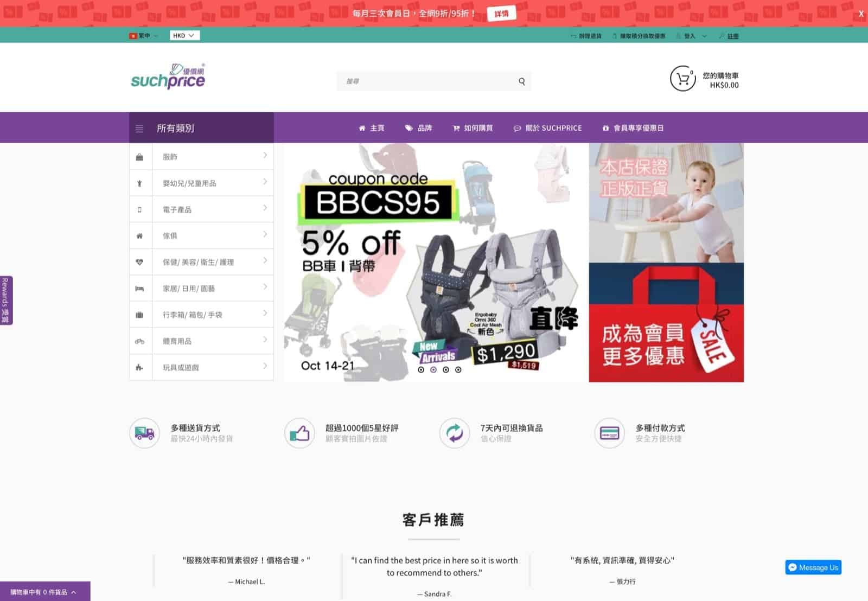This screenshot has height=601, width=868.
Task: Expand the 電子產品 category chevron
Action: 265,208
